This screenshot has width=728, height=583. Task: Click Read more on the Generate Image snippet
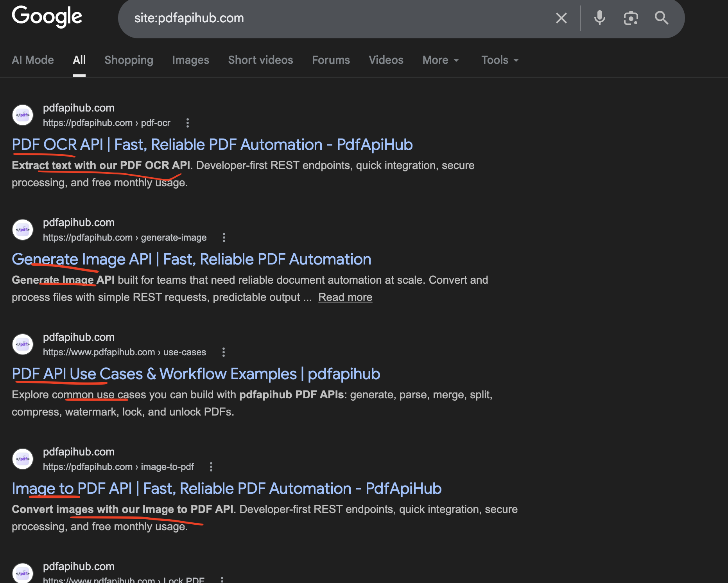click(x=345, y=297)
